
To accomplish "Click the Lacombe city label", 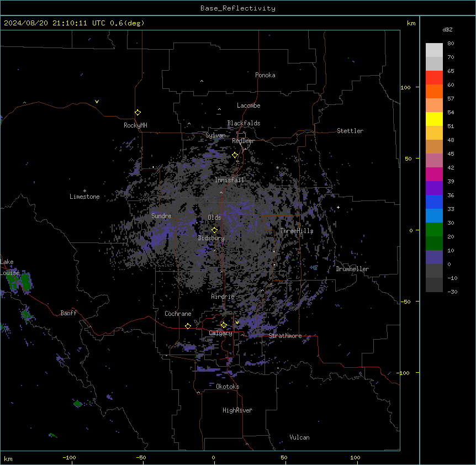I will pos(248,105).
